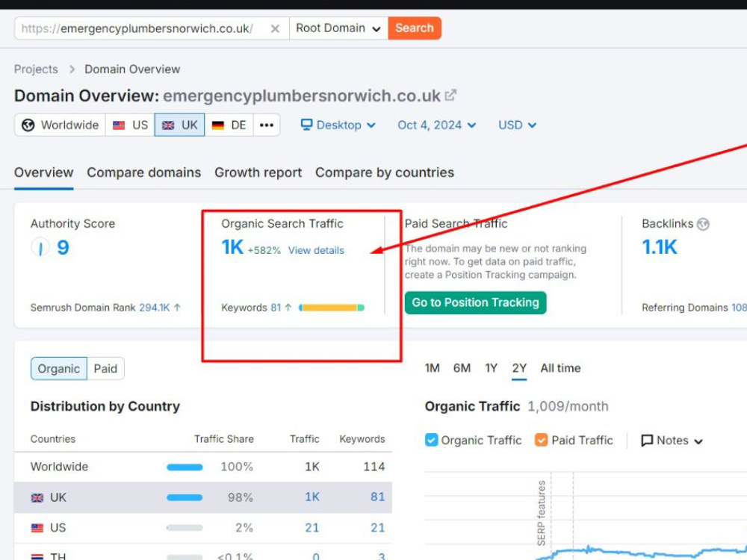747x560 pixels.
Task: Open the external link icon beside the domain
Action: [x=450, y=96]
